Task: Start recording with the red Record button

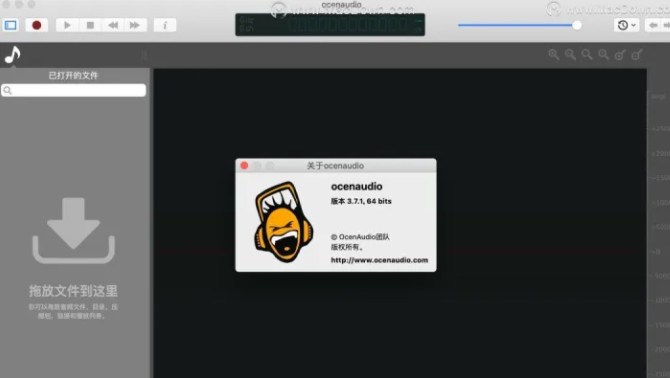Action: pyautogui.click(x=37, y=25)
